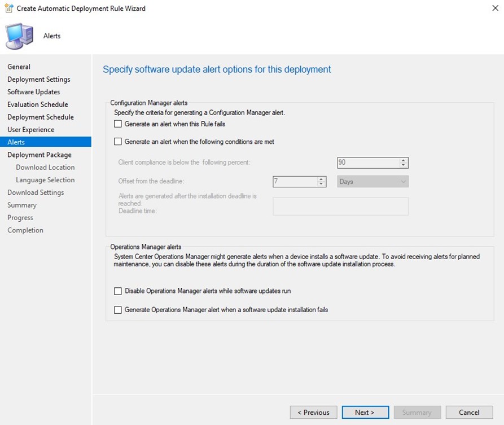Click 'System Center Operations Manager might generate' description
The height and width of the screenshot is (425, 504).
pyautogui.click(x=296, y=260)
